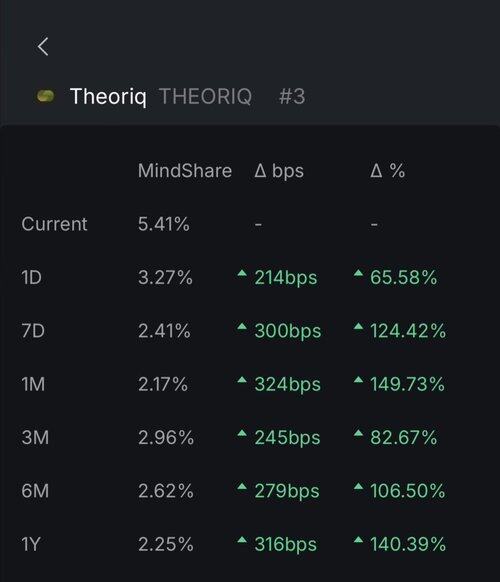This screenshot has width=500, height=582.
Task: Go back using the left chevron arrow
Action: pos(43,47)
